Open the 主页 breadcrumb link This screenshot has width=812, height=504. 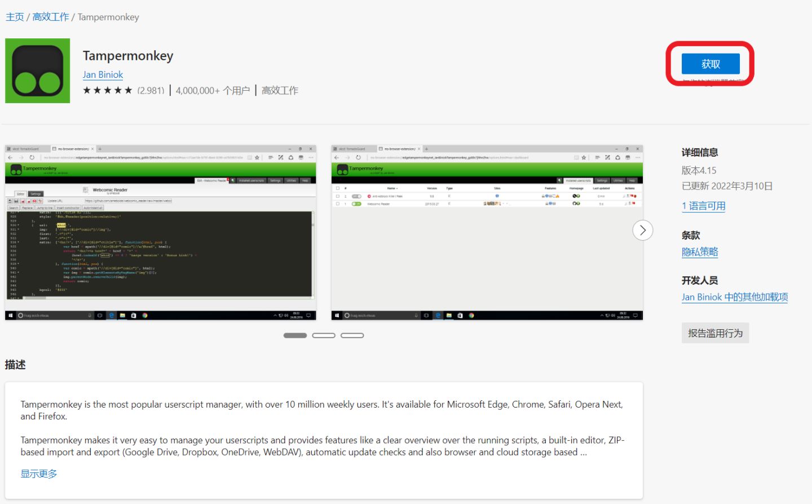[15, 17]
